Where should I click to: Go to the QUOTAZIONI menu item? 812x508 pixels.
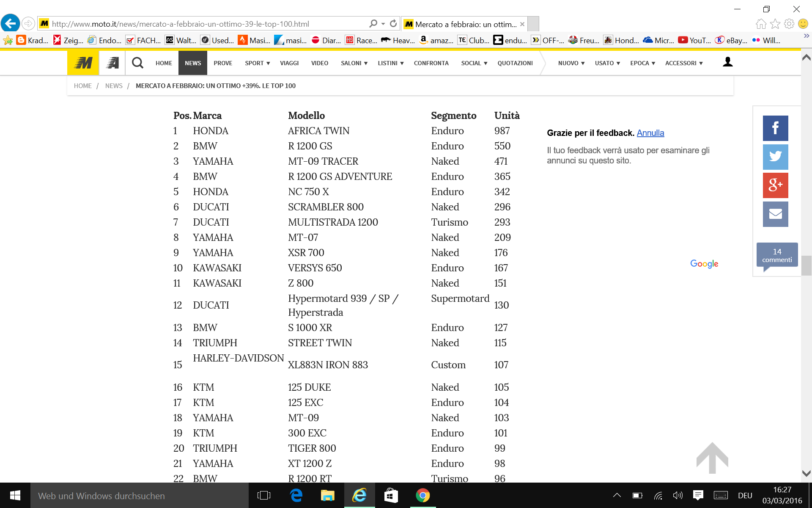(515, 63)
